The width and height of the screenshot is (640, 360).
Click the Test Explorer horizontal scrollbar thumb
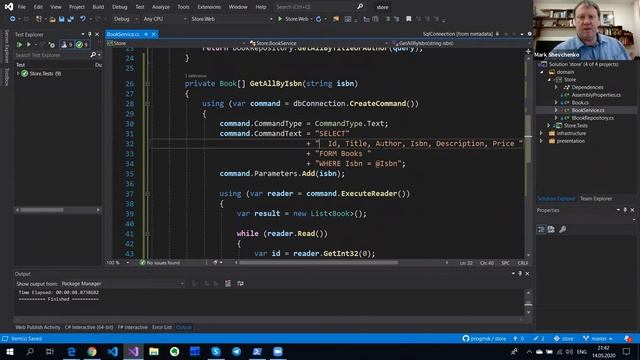pos(42,210)
